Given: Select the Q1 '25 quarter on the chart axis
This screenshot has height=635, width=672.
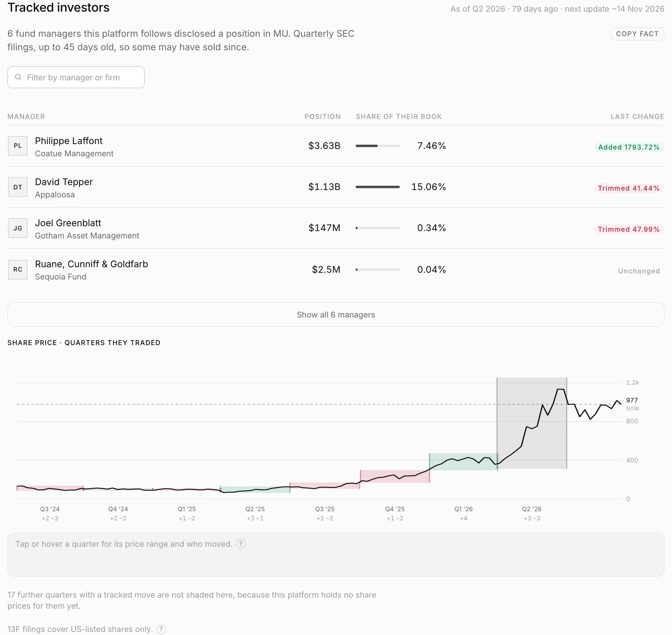Looking at the screenshot, I should [x=187, y=509].
